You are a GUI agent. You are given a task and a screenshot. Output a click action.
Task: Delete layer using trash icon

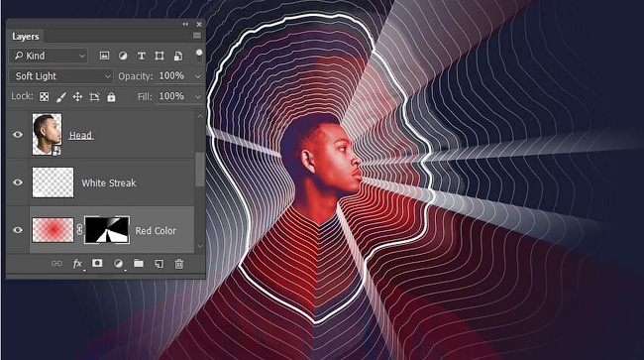pos(179,264)
